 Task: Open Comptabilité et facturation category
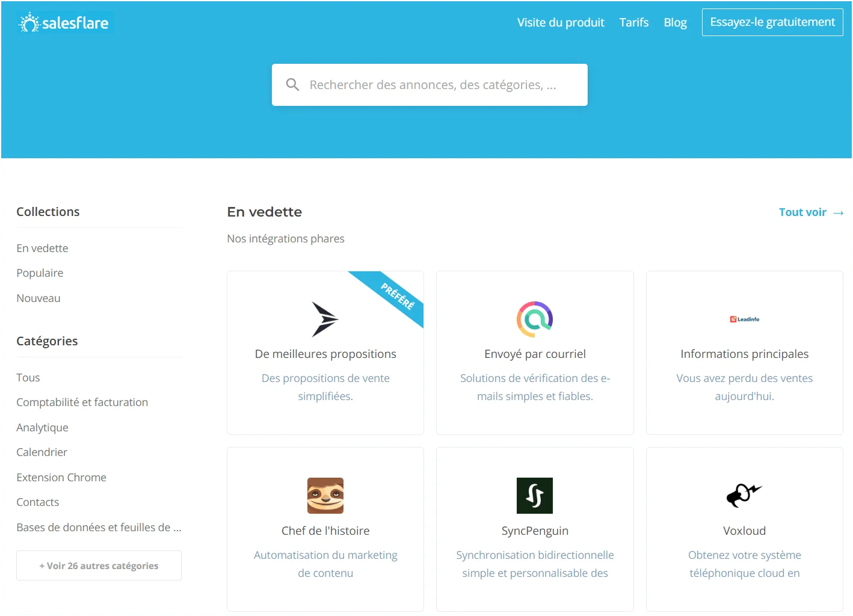tap(82, 402)
